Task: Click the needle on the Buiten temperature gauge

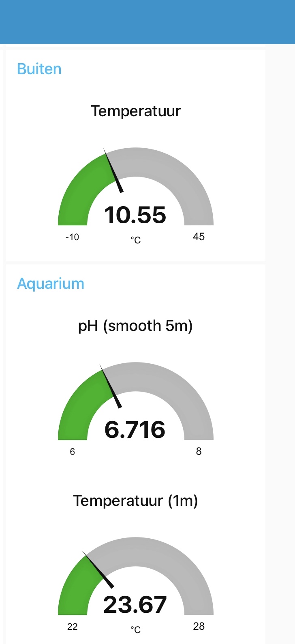Action: [113, 171]
